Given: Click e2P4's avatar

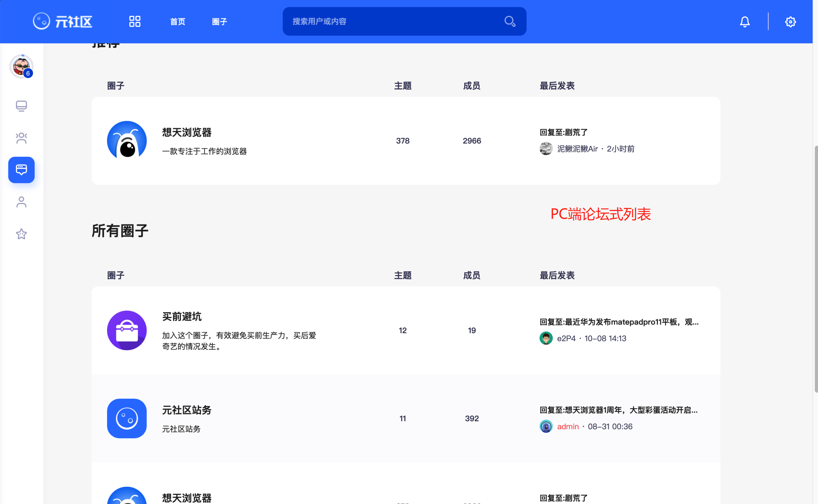Looking at the screenshot, I should (x=546, y=338).
